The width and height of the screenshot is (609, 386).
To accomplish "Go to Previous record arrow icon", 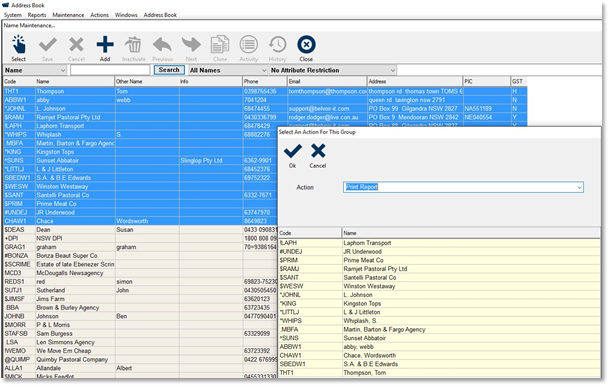I will [162, 45].
